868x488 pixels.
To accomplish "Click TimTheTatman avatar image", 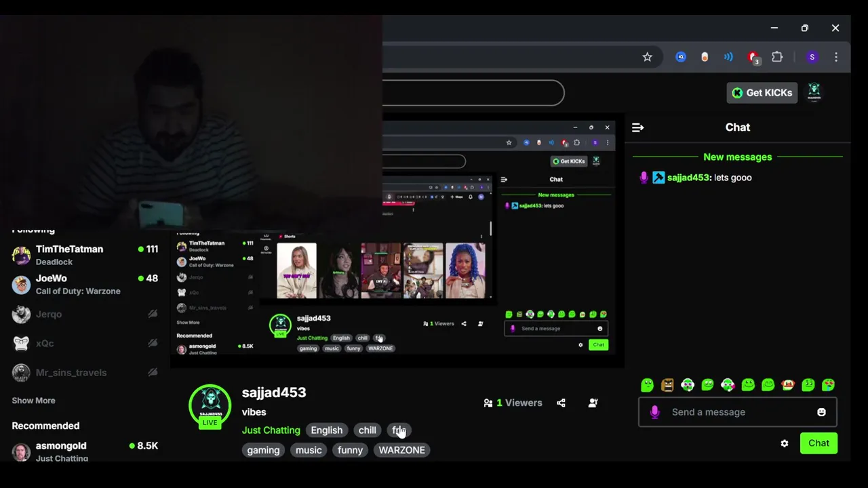I will (x=21, y=256).
